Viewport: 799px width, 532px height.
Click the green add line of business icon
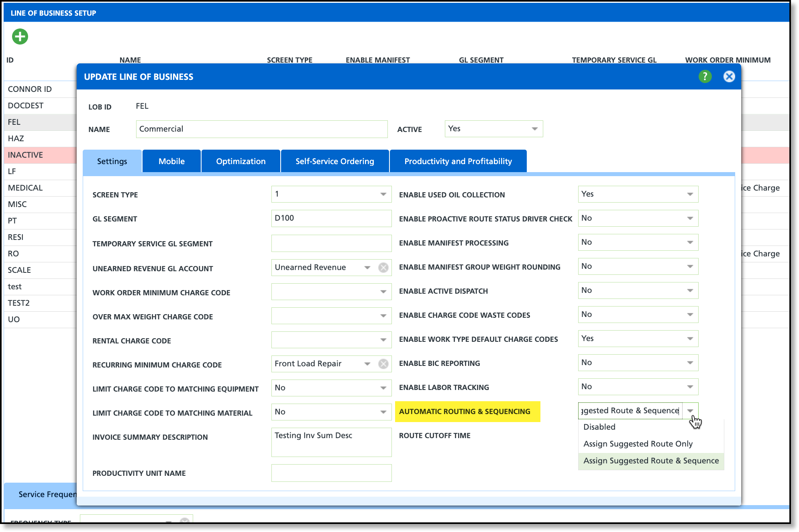coord(20,37)
